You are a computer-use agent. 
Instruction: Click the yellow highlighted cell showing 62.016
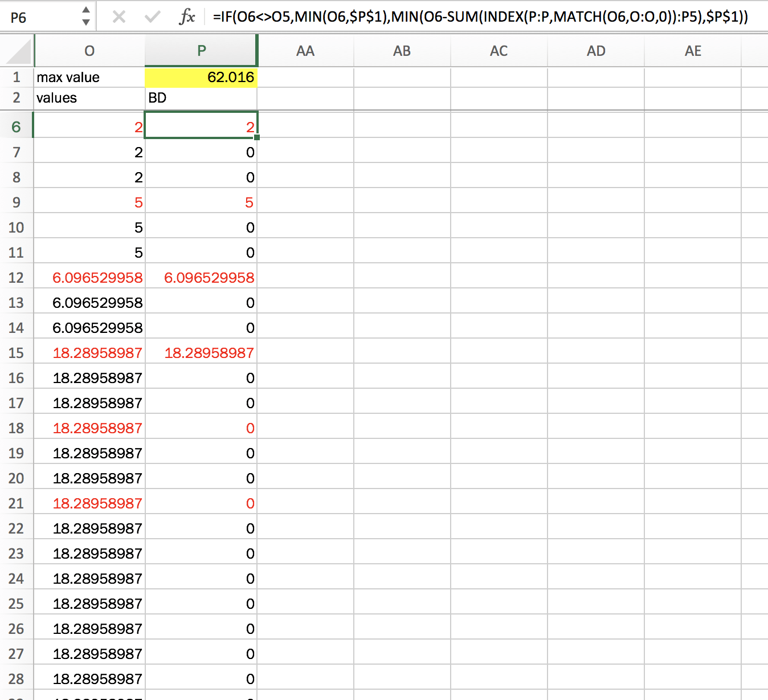pyautogui.click(x=201, y=77)
